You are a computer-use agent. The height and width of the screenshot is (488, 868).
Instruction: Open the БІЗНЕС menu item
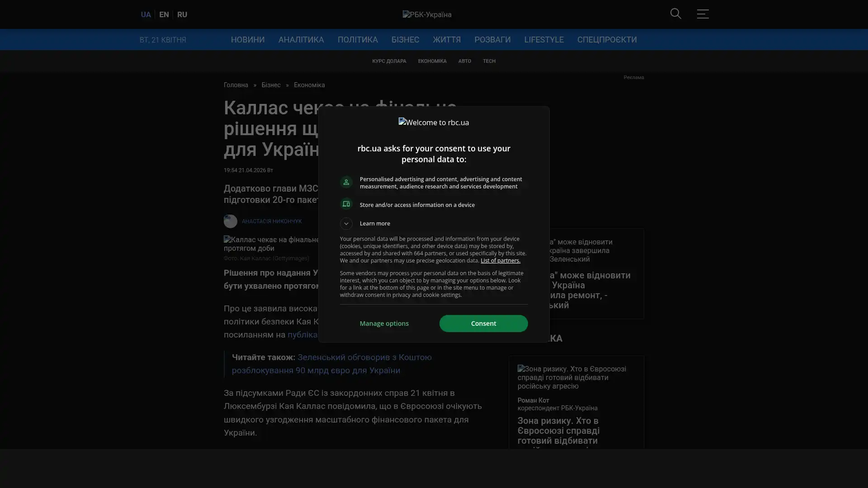click(405, 40)
